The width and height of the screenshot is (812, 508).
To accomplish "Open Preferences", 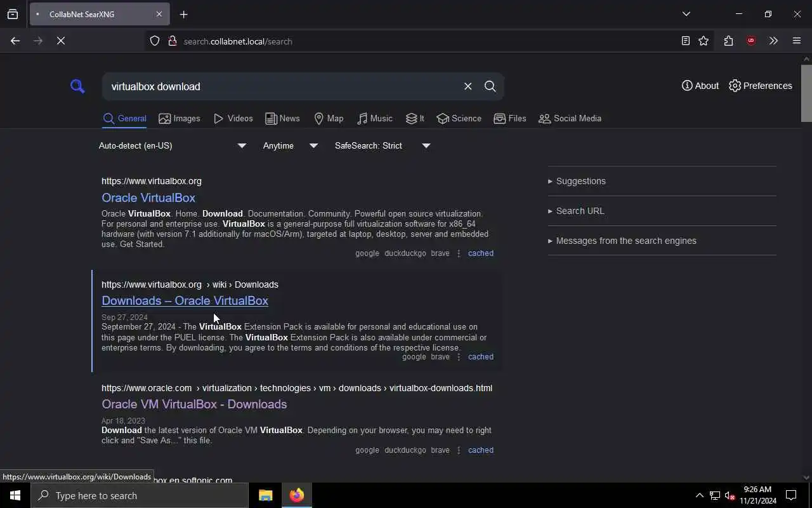I will coord(761,86).
